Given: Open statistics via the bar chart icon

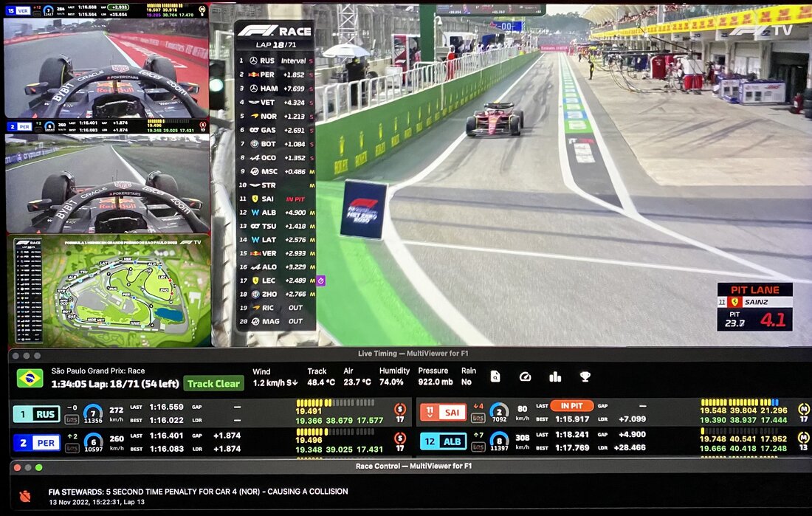Looking at the screenshot, I should (x=555, y=376).
